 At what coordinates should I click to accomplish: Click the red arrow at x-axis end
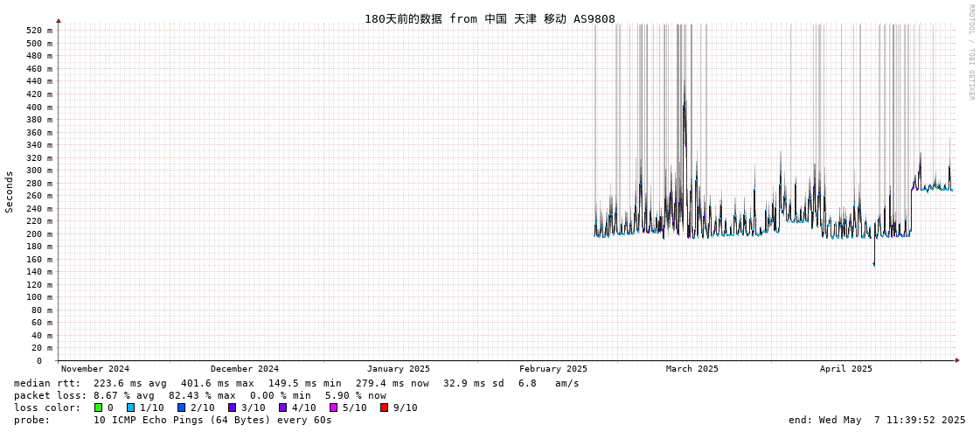(957, 360)
